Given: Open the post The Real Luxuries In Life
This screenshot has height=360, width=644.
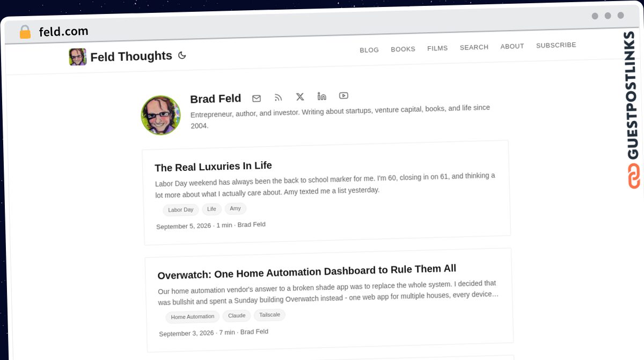Looking at the screenshot, I should click(x=213, y=166).
